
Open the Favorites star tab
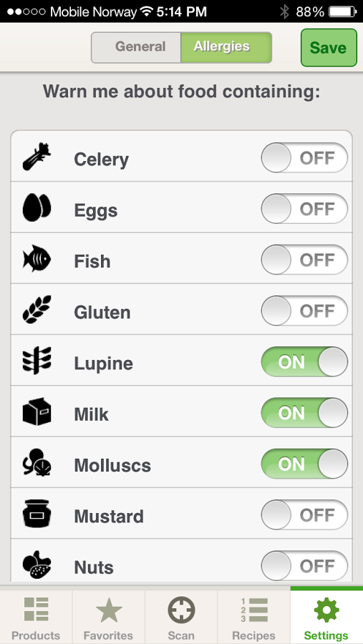(x=109, y=618)
